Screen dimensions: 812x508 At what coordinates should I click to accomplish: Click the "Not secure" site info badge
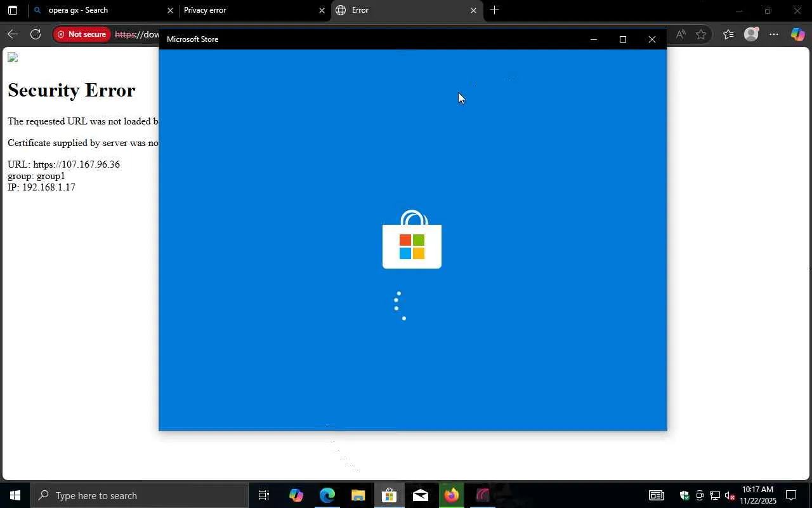pyautogui.click(x=82, y=34)
